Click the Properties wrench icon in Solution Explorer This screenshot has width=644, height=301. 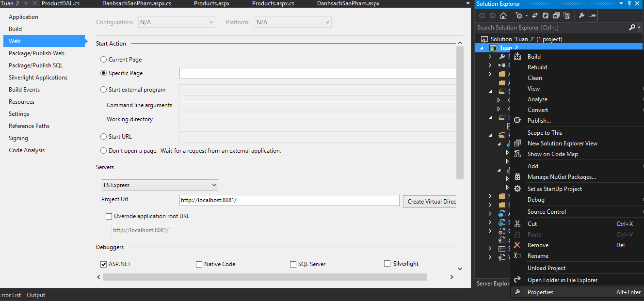coord(581,15)
